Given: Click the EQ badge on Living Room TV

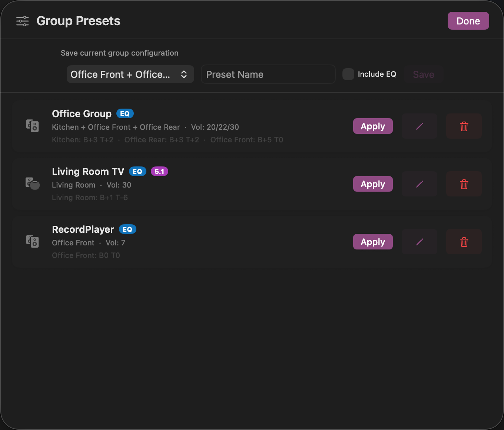Looking at the screenshot, I should click(x=137, y=172).
